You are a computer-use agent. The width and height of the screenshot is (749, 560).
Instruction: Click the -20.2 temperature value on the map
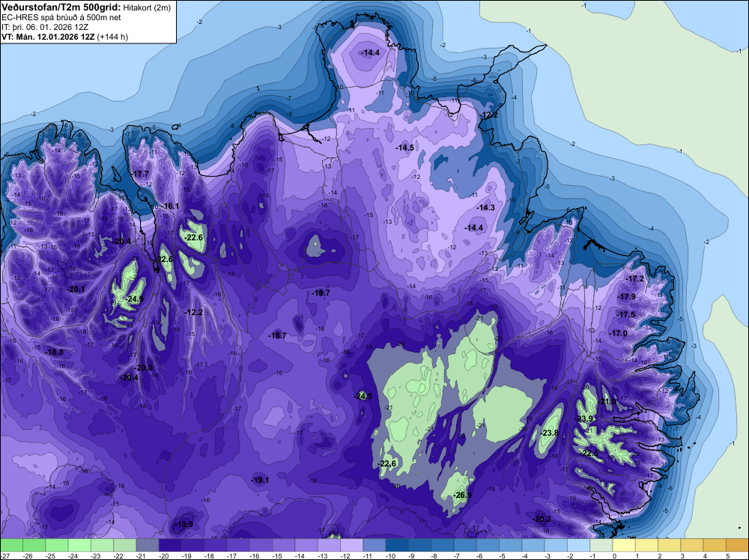pyautogui.click(x=542, y=519)
